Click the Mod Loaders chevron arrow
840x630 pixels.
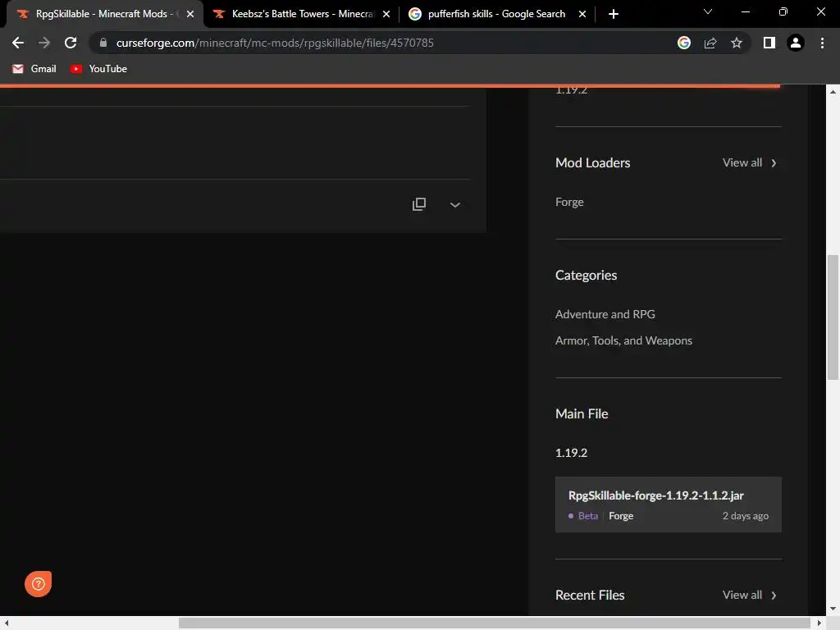click(x=774, y=163)
